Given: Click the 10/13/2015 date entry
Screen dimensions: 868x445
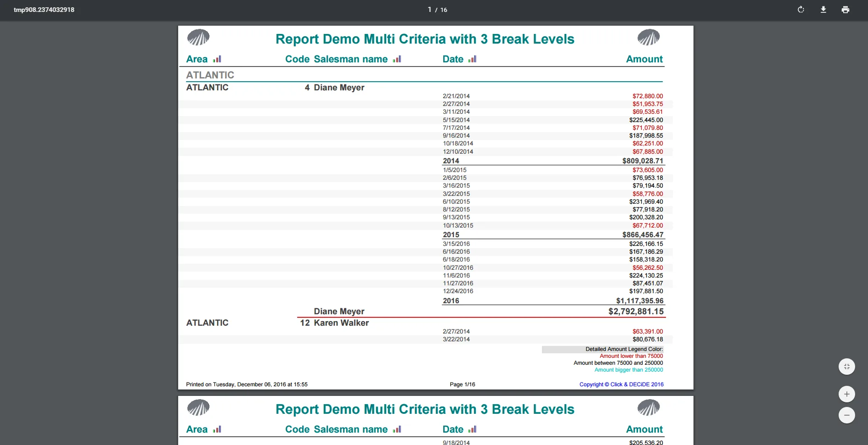Looking at the screenshot, I should point(458,226).
